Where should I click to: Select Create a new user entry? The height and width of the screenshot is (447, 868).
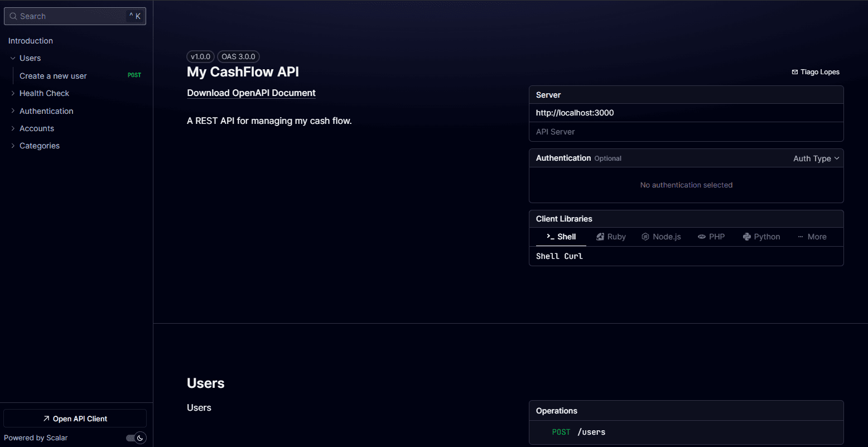[53, 76]
